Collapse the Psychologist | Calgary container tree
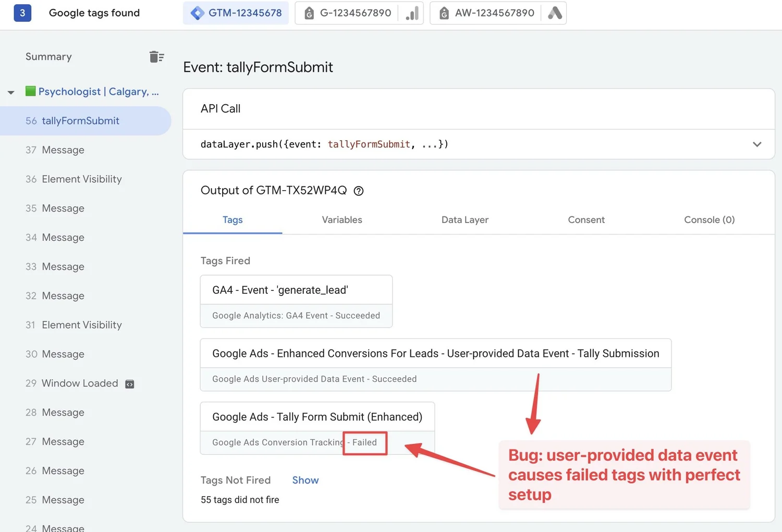This screenshot has height=532, width=782. point(11,92)
